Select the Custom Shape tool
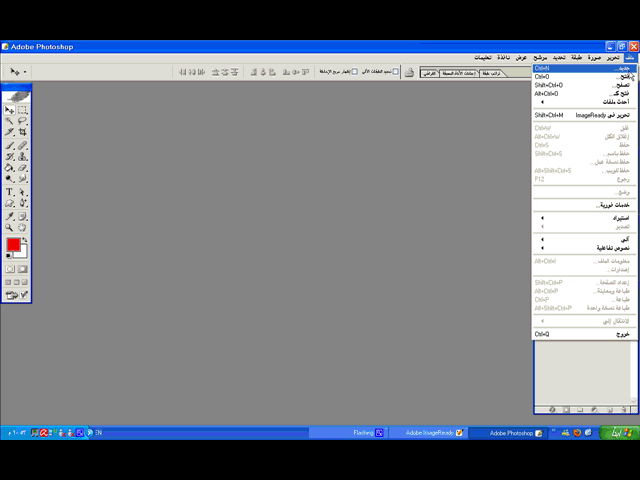 [10, 203]
